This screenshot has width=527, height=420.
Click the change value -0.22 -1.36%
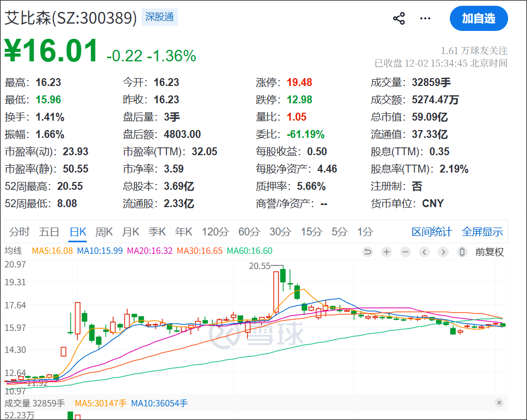151,56
